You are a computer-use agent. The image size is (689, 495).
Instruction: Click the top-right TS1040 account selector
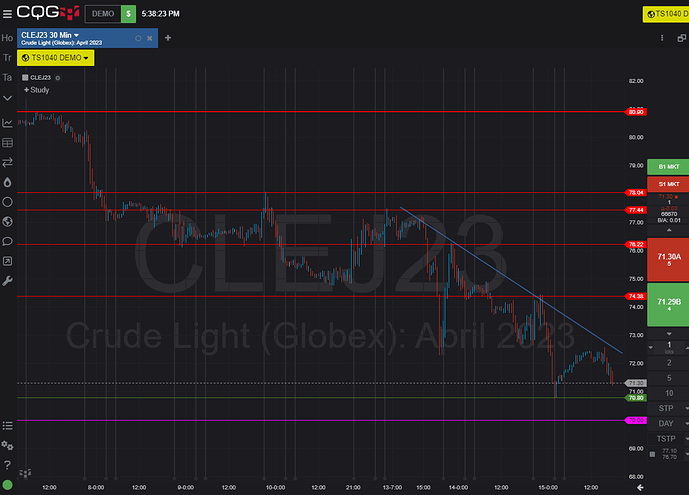coord(666,14)
